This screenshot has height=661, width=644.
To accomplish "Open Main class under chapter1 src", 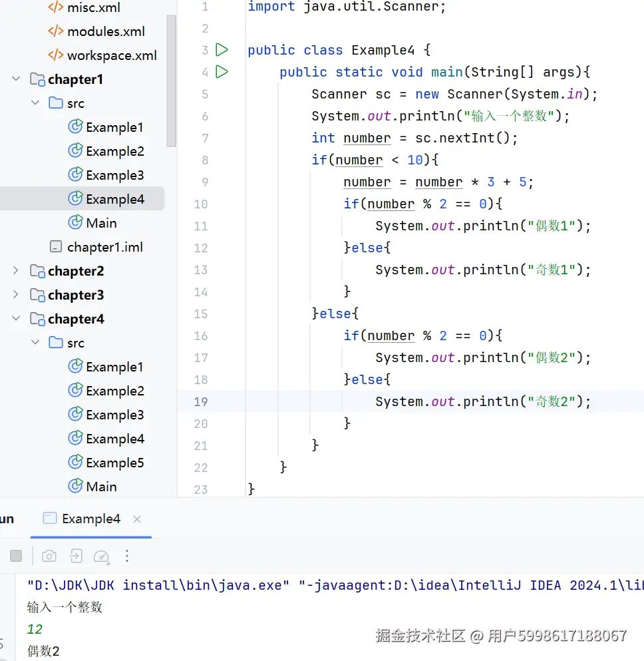I will pos(92,223).
